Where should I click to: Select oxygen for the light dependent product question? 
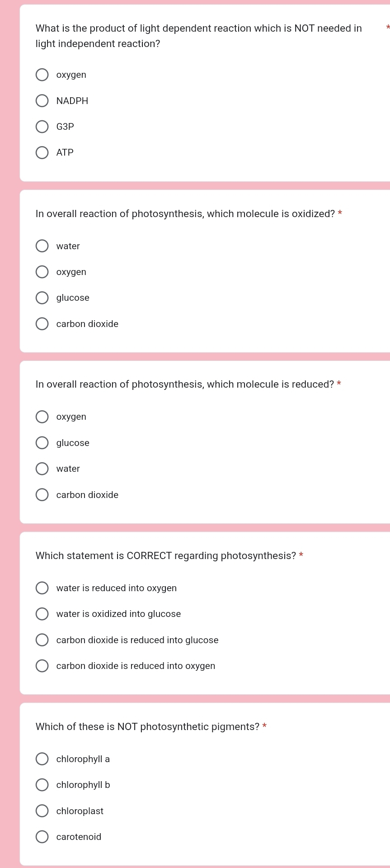point(42,75)
